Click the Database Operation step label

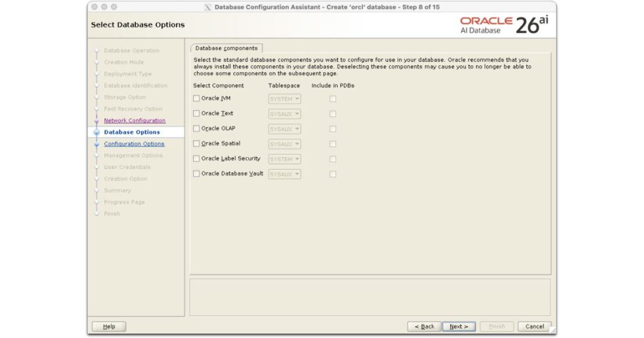[x=131, y=50]
